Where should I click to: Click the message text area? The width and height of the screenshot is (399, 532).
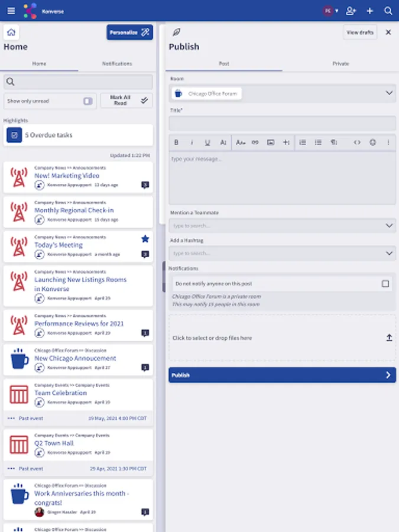pyautogui.click(x=283, y=179)
